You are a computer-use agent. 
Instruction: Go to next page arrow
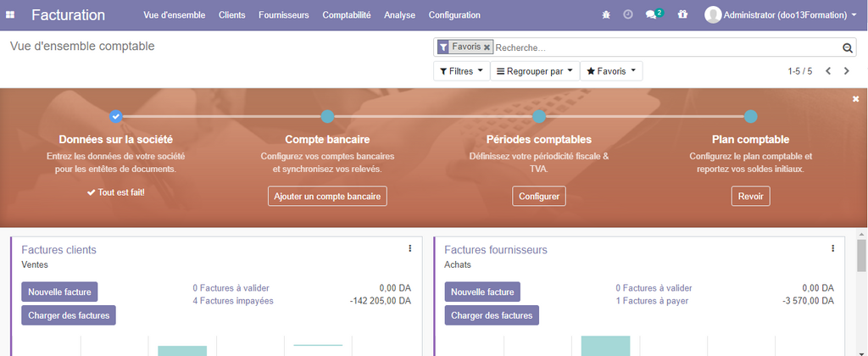846,71
